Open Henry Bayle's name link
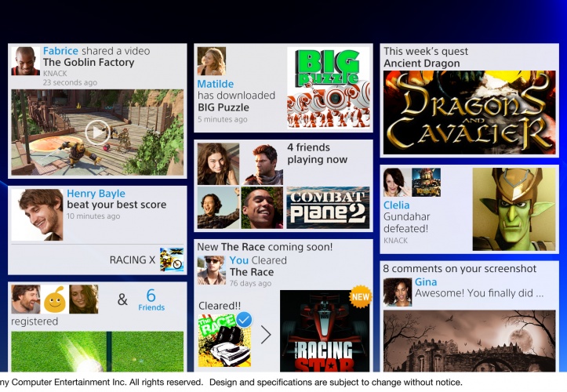The height and width of the screenshot is (392, 567). click(96, 194)
